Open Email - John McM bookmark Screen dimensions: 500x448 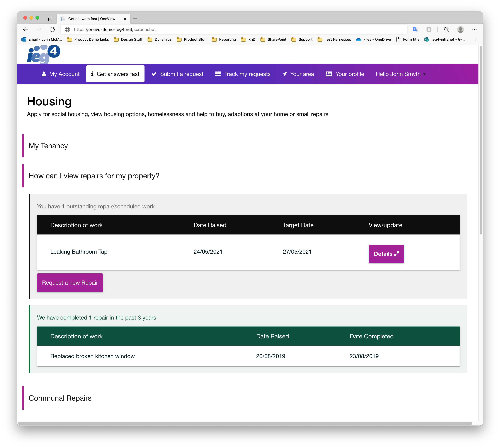pyautogui.click(x=42, y=39)
